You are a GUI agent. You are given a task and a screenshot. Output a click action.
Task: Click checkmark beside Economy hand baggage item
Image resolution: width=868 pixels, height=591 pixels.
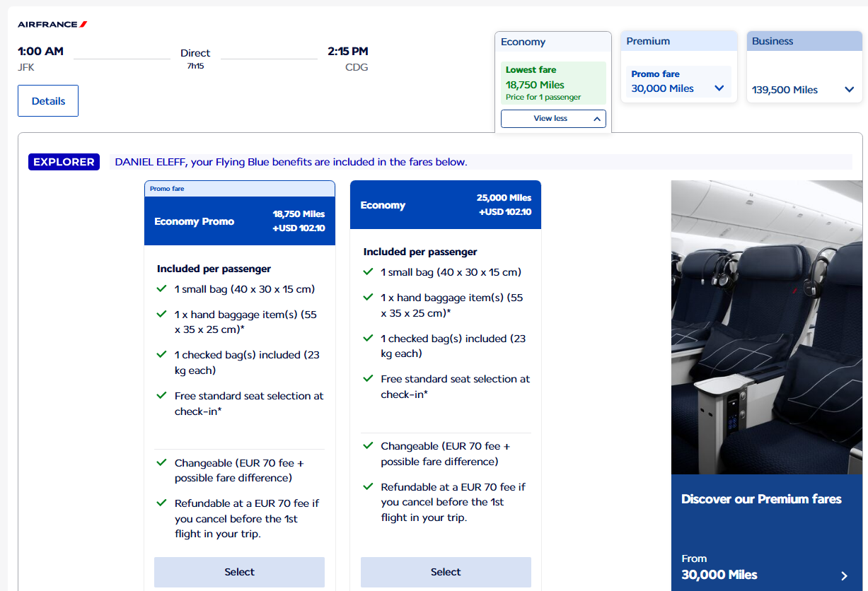tap(368, 297)
